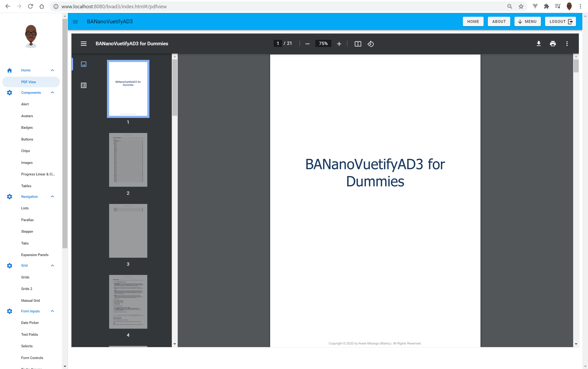
Task: Click the PDF zoom percentage field
Action: point(323,43)
